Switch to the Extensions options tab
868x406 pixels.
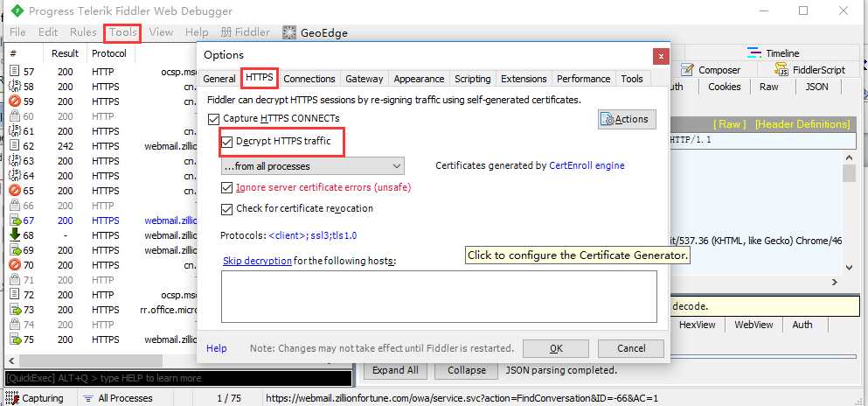click(x=524, y=79)
